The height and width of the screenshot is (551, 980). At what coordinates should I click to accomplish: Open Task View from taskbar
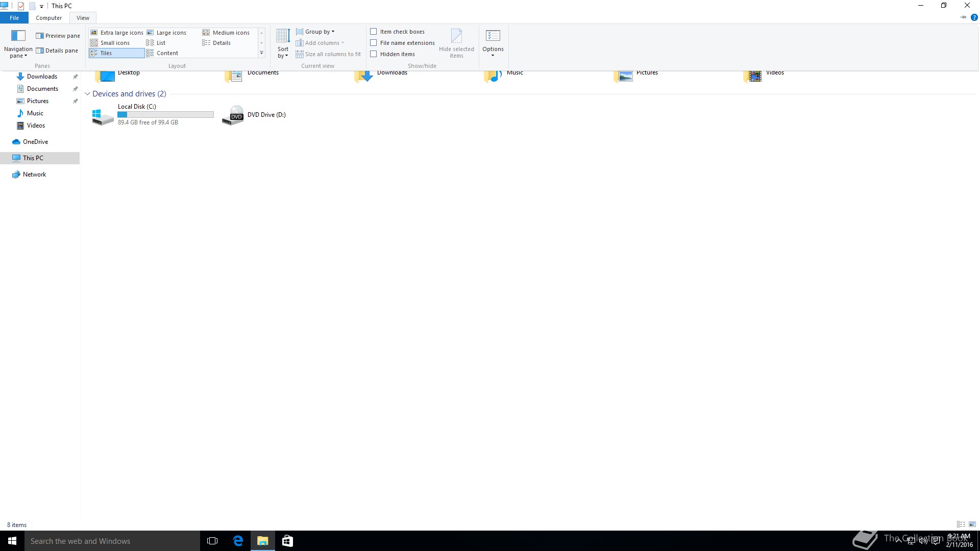coord(212,541)
